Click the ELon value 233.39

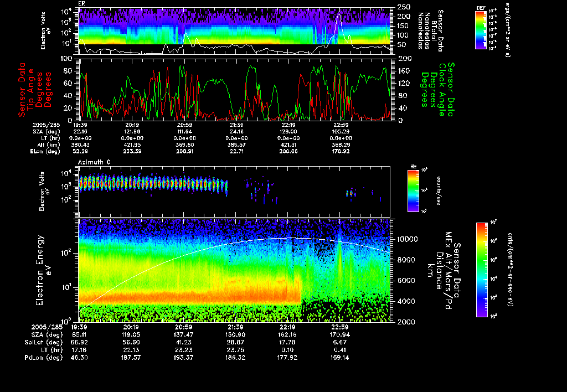pyautogui.click(x=132, y=152)
